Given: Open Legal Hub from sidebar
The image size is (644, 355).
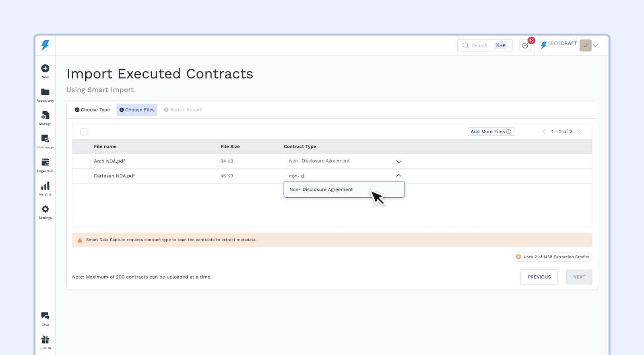Looking at the screenshot, I should pos(45,162).
